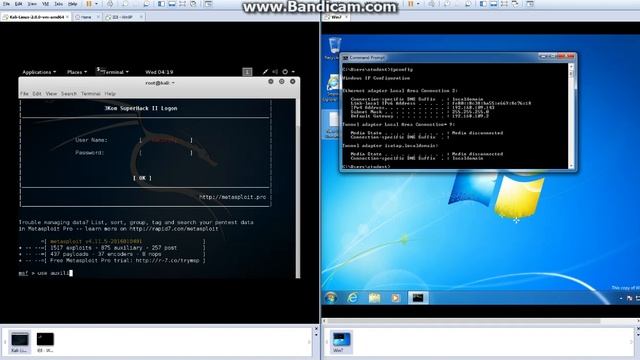The image size is (640, 360).
Task: Open Terminal window Terminal menu
Action: pos(91,93)
